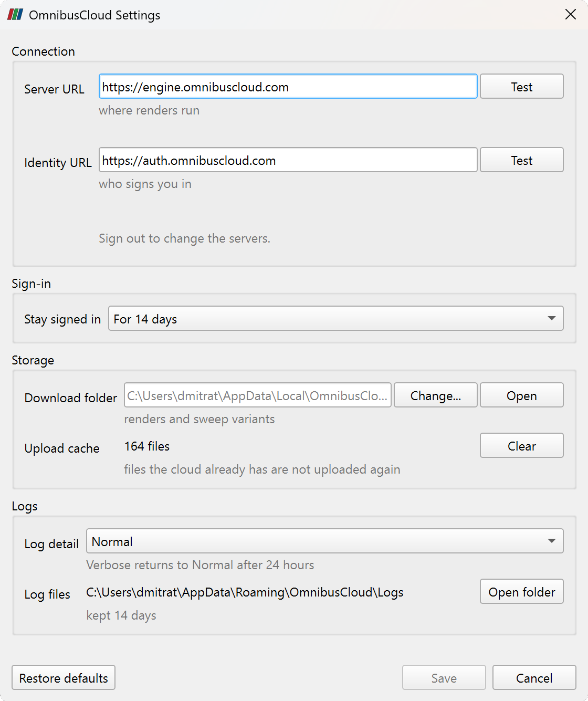Click the log files path ending in OmnibusCloud\Logs

pos(245,592)
